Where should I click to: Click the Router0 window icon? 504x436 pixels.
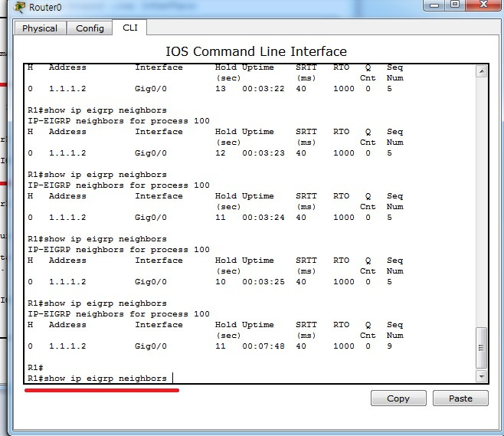19,7
